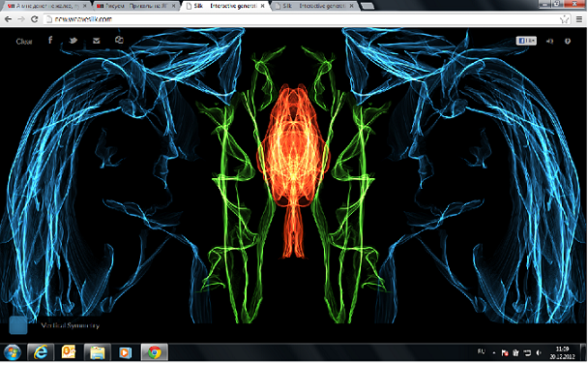588x365 pixels.
Task: Open the Silk help icon in the top right
Action: coord(568,41)
